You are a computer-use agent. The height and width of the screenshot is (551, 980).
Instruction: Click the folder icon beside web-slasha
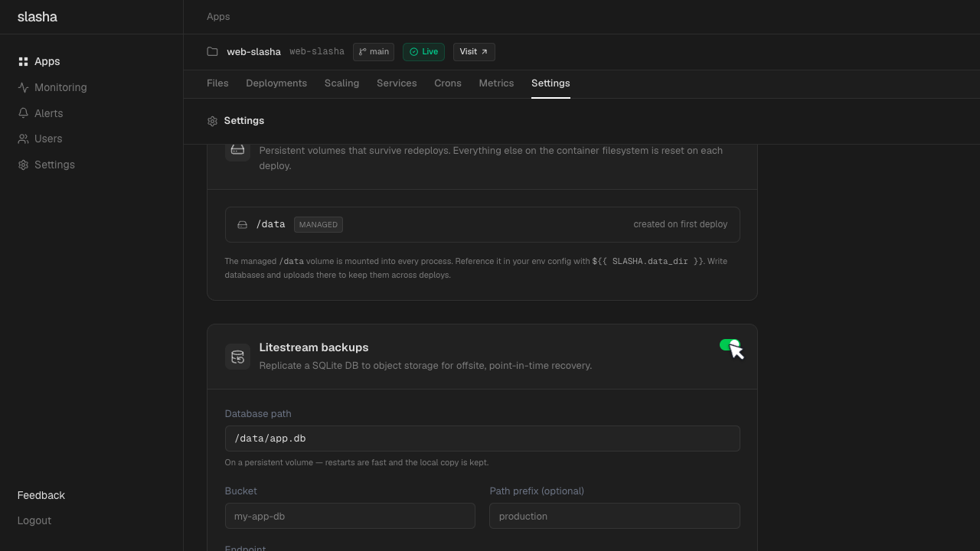pos(212,51)
